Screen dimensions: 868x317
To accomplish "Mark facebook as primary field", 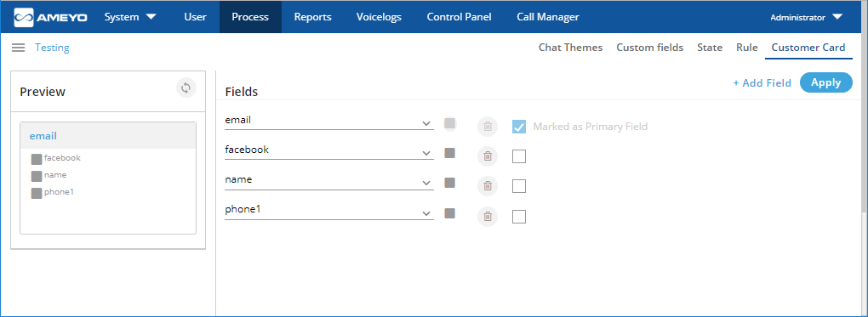I will [519, 156].
